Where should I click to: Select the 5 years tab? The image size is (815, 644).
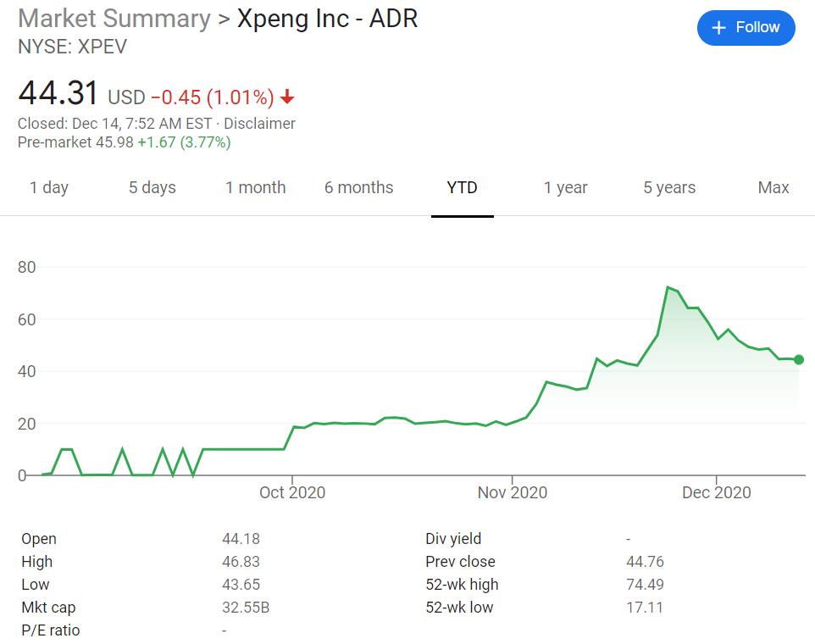coord(669,187)
